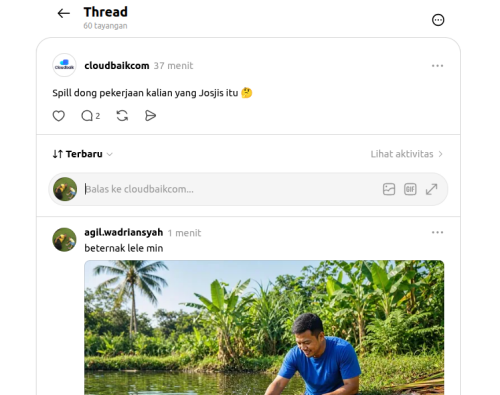Open the more options on the cloudbaikcom post
The width and height of the screenshot is (500, 395).
click(437, 66)
